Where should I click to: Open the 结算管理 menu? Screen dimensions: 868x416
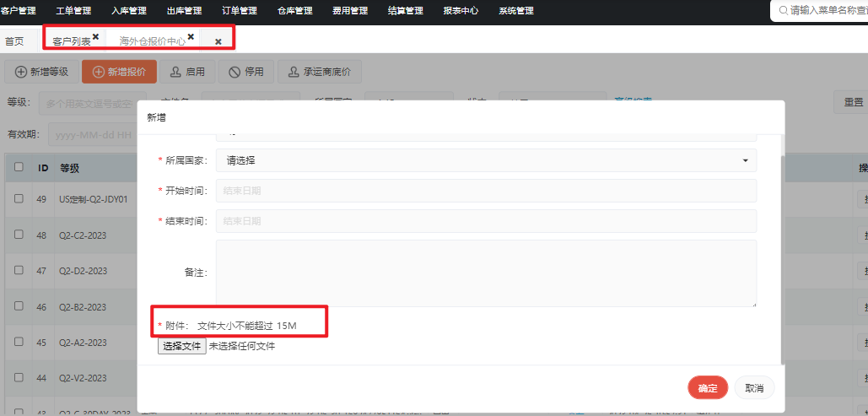click(x=406, y=10)
